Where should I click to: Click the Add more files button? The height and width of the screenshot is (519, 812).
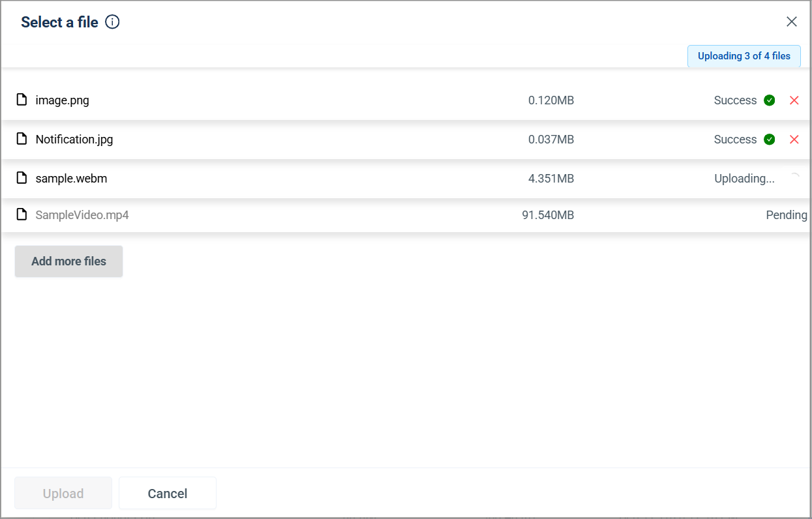click(68, 261)
